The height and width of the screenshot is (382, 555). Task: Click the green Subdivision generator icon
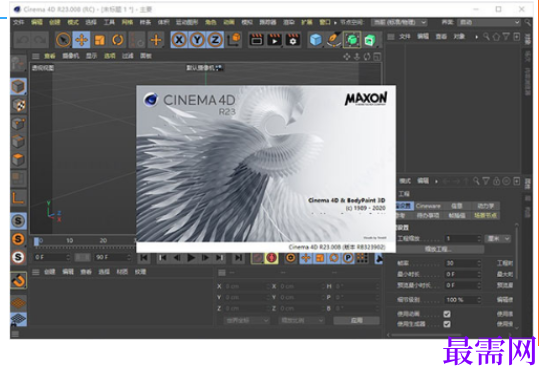coord(352,40)
